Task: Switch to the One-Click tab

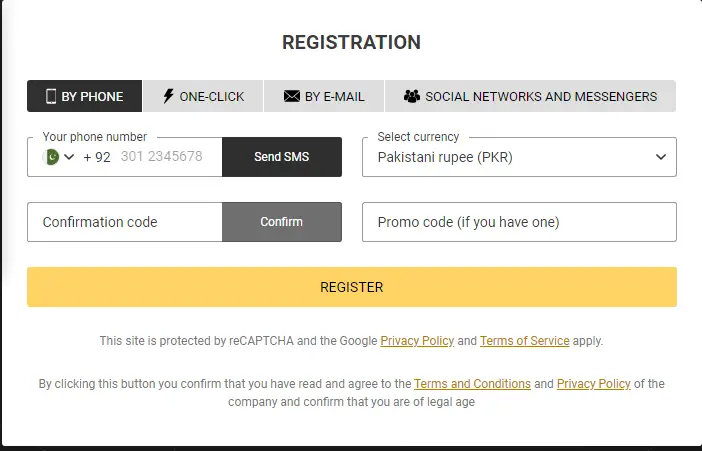Action: point(203,97)
